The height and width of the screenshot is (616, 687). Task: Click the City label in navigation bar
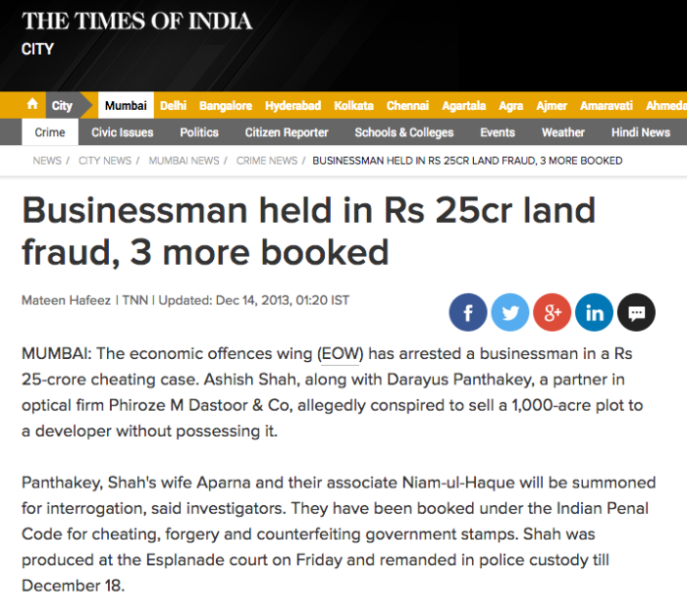tap(62, 106)
